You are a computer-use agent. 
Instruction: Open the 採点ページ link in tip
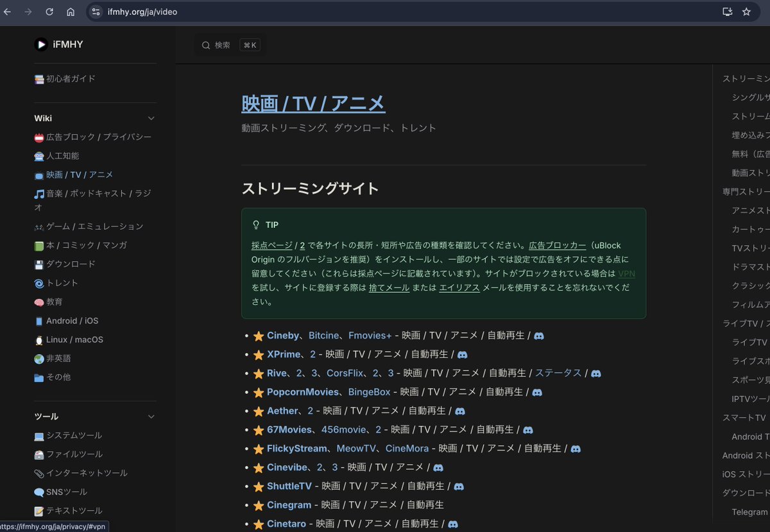273,245
